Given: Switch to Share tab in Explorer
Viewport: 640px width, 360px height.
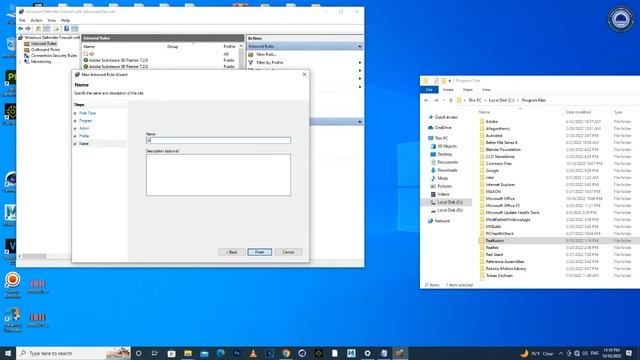Looking at the screenshot, I should point(467,89).
